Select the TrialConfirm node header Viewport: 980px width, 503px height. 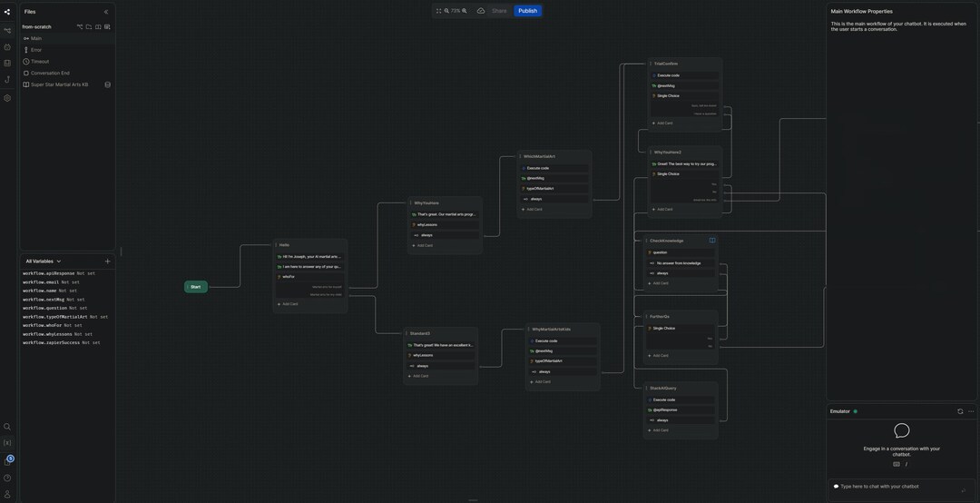685,64
